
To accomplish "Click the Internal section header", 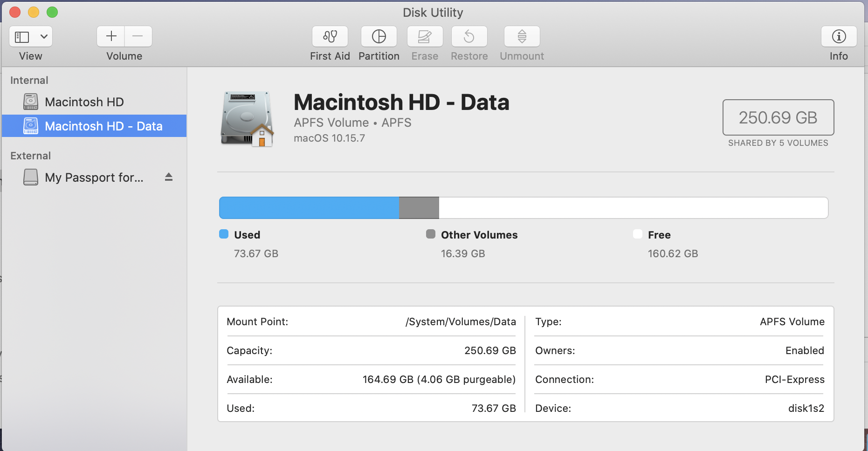I will tap(29, 80).
